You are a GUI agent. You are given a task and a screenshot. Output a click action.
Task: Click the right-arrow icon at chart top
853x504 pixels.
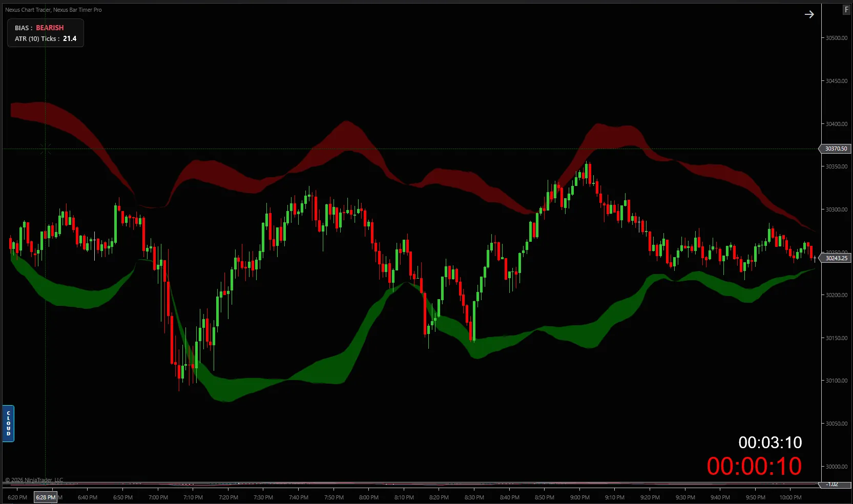click(x=809, y=14)
